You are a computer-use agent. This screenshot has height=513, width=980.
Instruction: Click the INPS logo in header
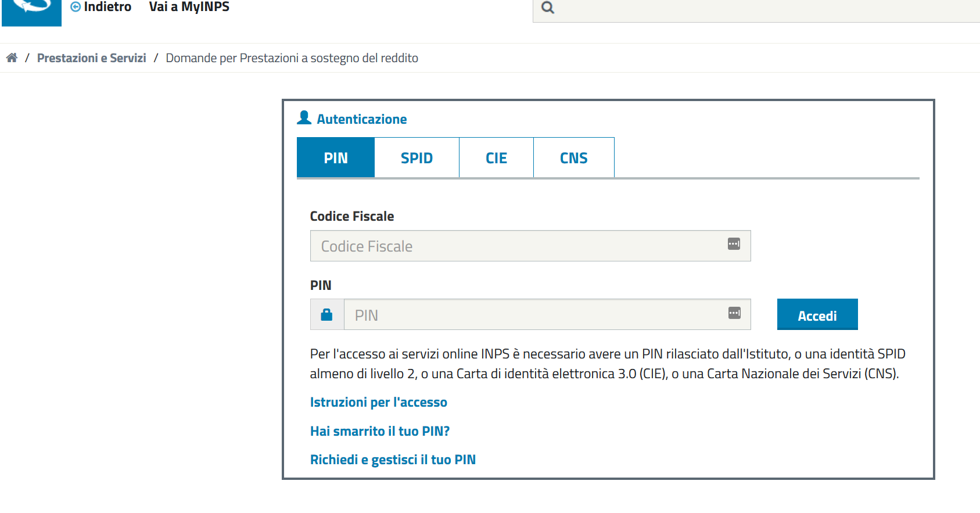point(31,12)
